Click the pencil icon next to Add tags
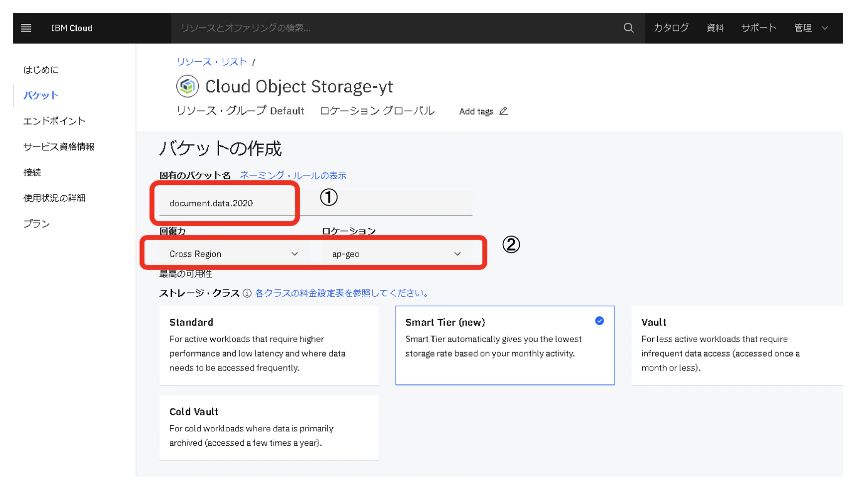The width and height of the screenshot is (868, 493). coord(504,111)
